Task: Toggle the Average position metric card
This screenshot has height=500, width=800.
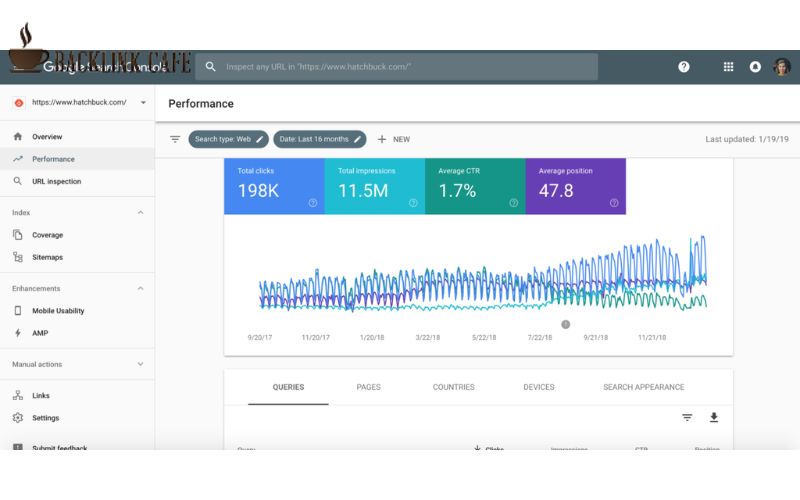Action: point(576,186)
